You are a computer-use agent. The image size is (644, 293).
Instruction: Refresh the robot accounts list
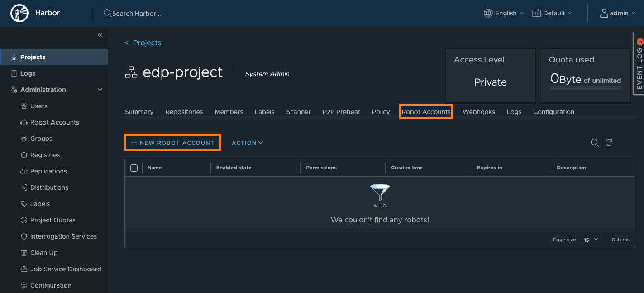click(x=609, y=143)
